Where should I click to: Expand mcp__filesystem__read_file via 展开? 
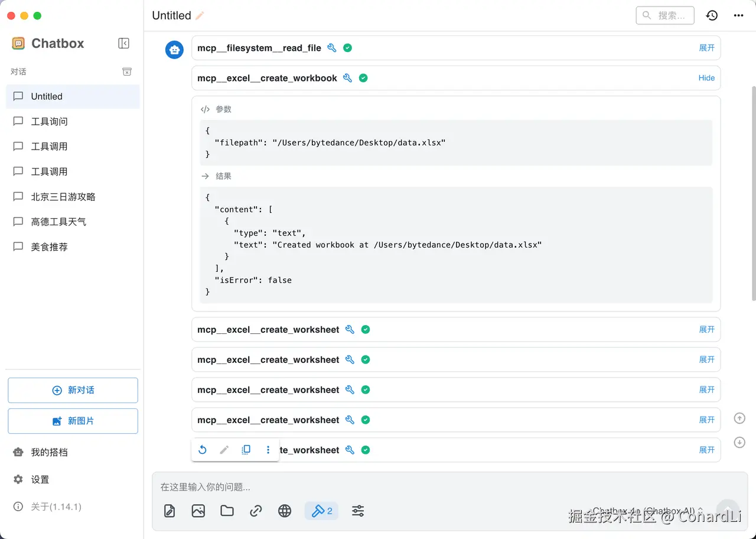tap(707, 48)
